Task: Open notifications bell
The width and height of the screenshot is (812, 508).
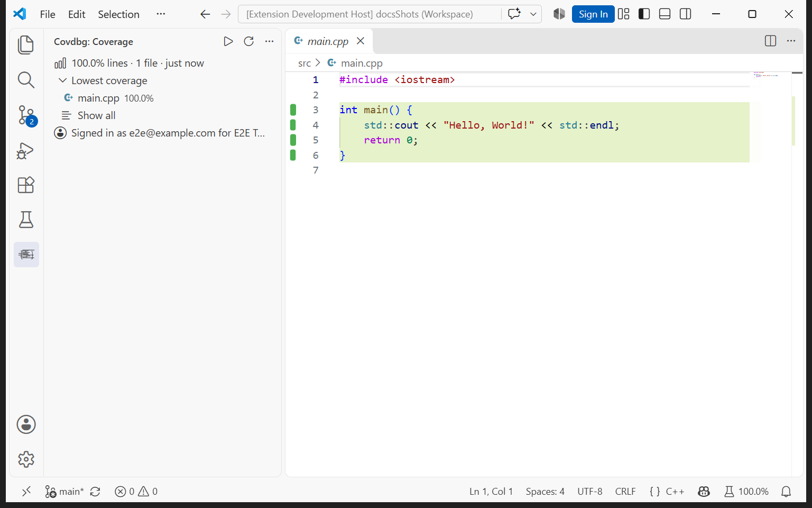Action: tap(786, 492)
